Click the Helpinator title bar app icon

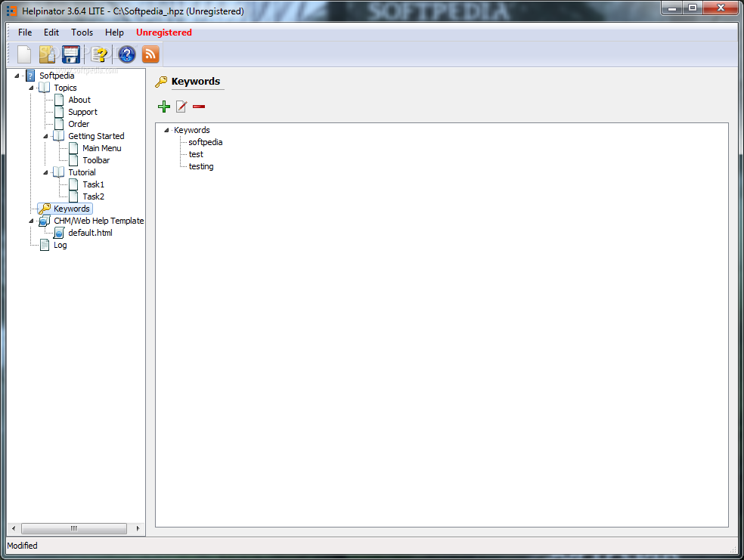[x=11, y=11]
